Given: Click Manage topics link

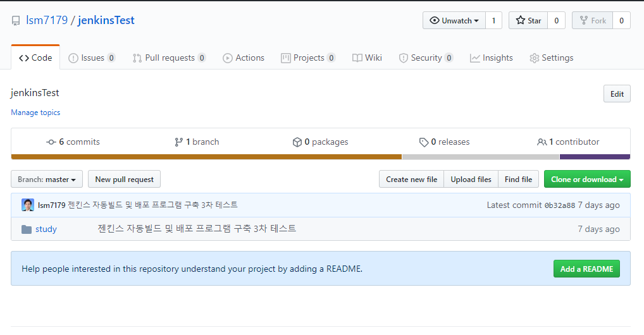Looking at the screenshot, I should 35,113.
